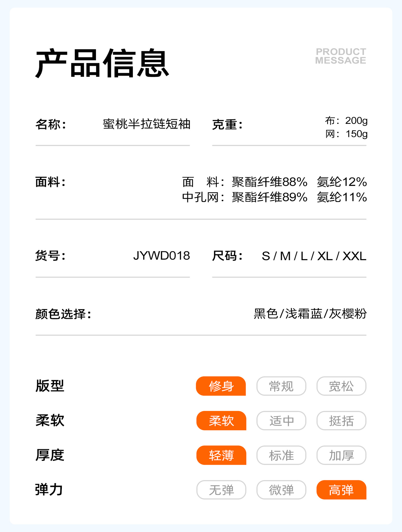Click the fabric weight 布: 200g
Viewport: 402px width, 532px height.
click(x=346, y=121)
